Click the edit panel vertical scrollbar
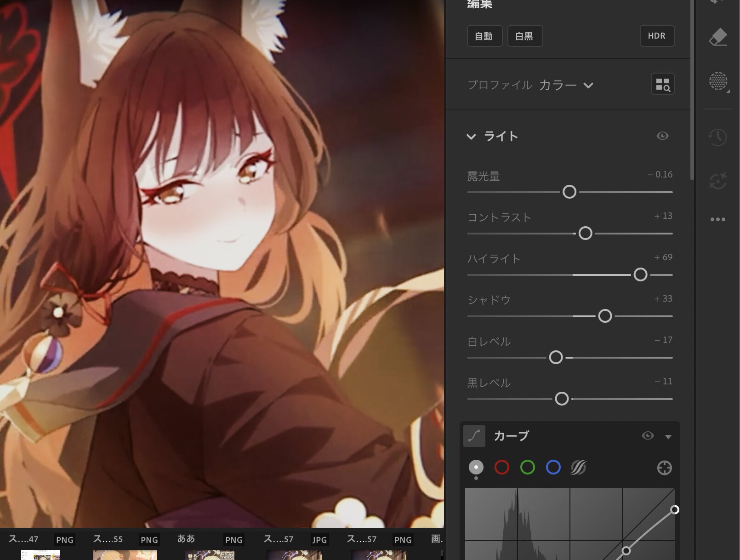Viewport: 740px width, 560px height. click(692, 90)
